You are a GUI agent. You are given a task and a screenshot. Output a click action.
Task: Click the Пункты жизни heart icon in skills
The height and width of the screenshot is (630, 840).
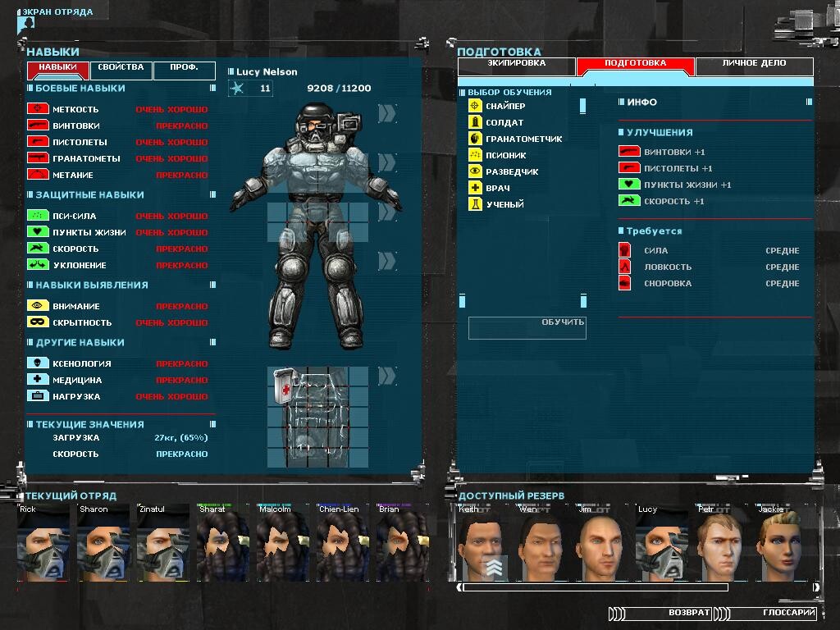click(38, 232)
